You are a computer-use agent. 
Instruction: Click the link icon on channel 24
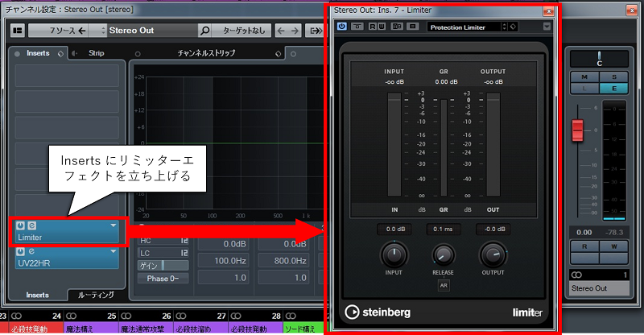(x=16, y=316)
